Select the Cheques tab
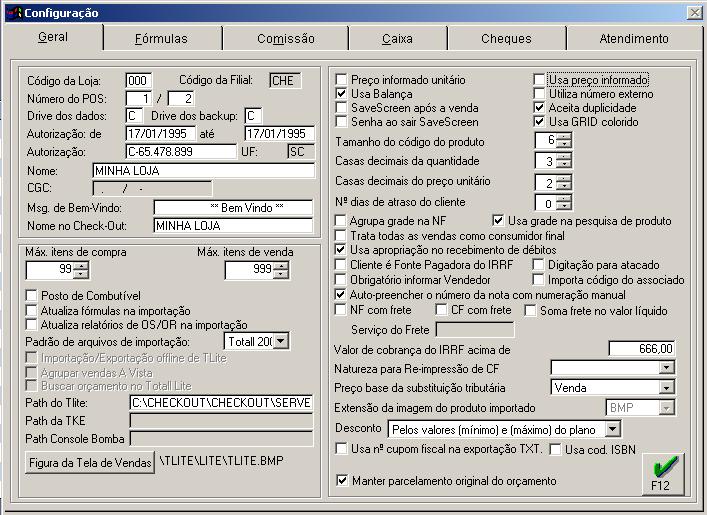707x515 pixels. tap(506, 39)
